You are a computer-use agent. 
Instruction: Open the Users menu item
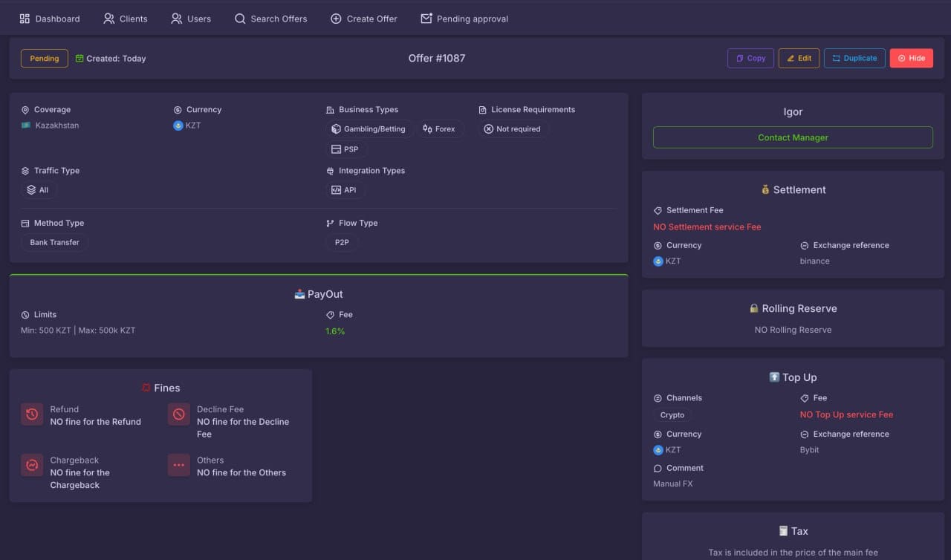point(191,19)
